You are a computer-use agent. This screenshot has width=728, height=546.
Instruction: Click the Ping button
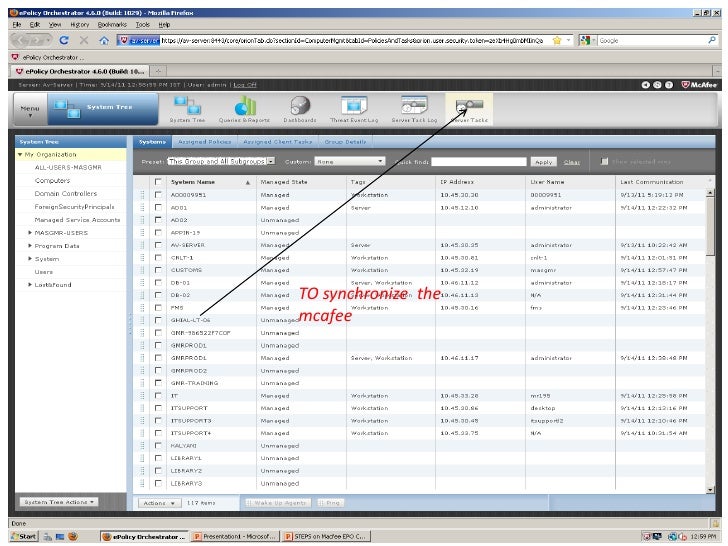click(x=331, y=503)
